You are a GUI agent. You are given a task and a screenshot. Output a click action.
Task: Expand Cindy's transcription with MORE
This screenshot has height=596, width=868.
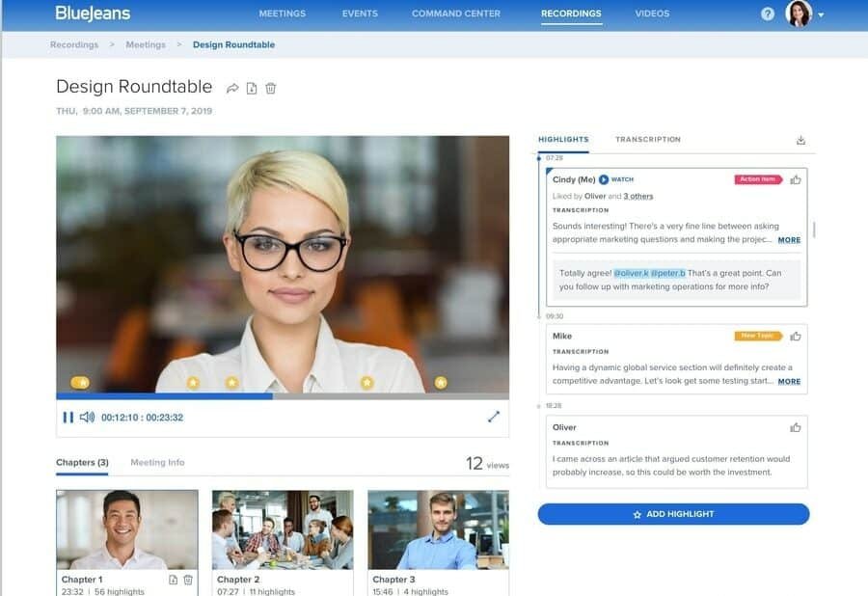789,240
